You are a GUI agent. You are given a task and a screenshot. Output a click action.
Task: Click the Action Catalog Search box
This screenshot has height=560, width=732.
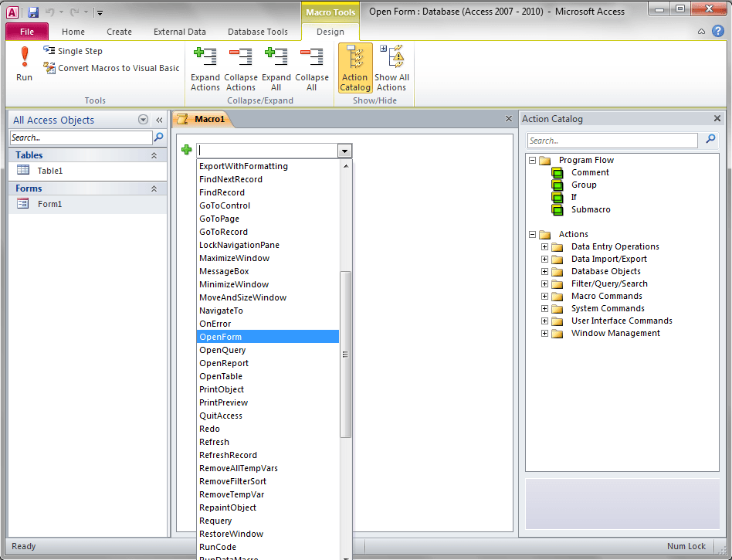coord(612,140)
